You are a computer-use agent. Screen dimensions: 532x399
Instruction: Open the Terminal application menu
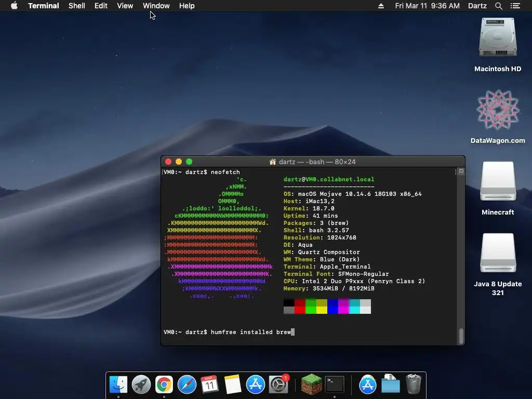pos(44,6)
